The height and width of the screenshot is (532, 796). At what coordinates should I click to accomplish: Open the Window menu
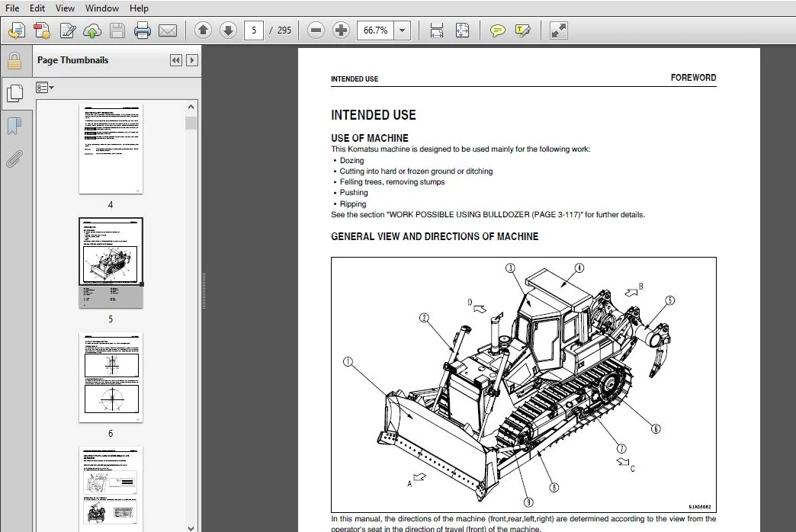(x=102, y=8)
